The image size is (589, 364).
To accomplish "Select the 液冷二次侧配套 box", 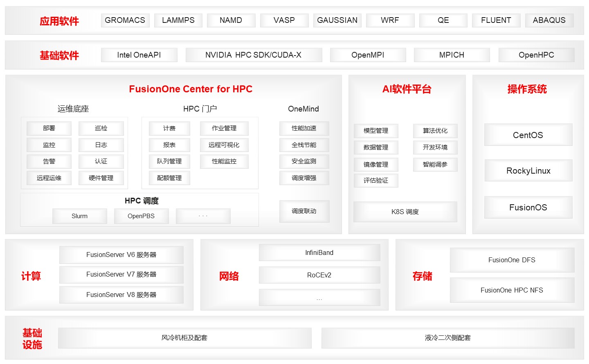I will point(448,338).
